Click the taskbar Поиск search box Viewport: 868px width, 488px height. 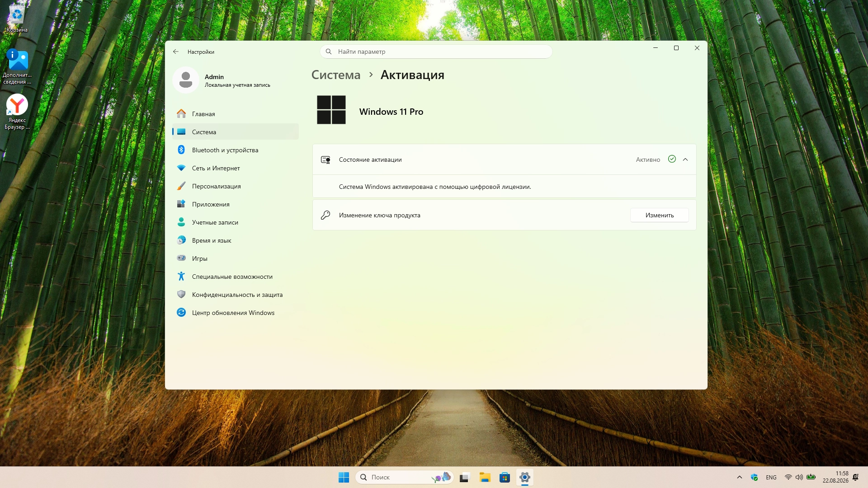(x=404, y=477)
